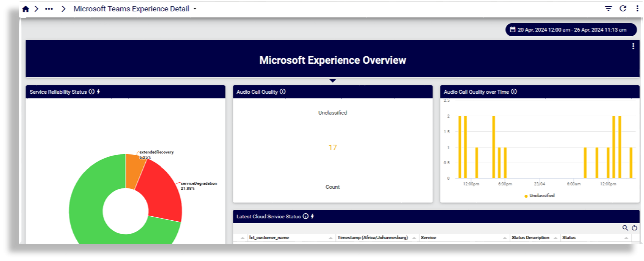
Task: Refresh the dashboard
Action: tap(623, 8)
